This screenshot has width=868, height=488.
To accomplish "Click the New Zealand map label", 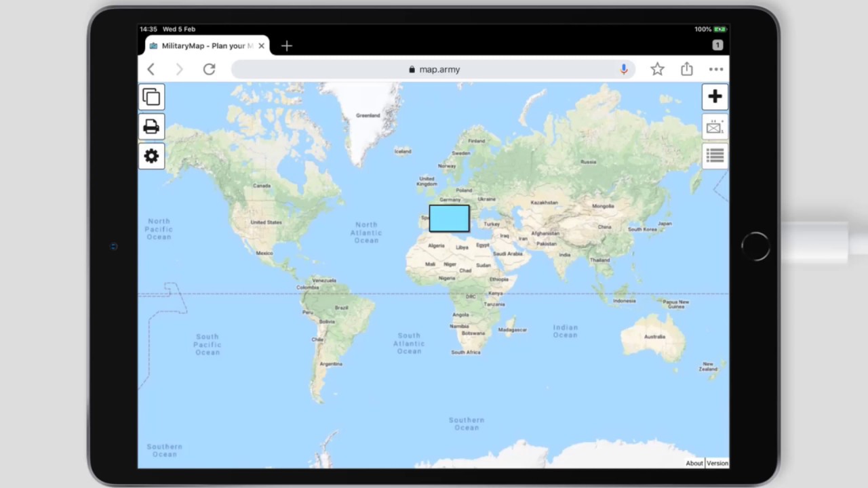I will 708,367.
